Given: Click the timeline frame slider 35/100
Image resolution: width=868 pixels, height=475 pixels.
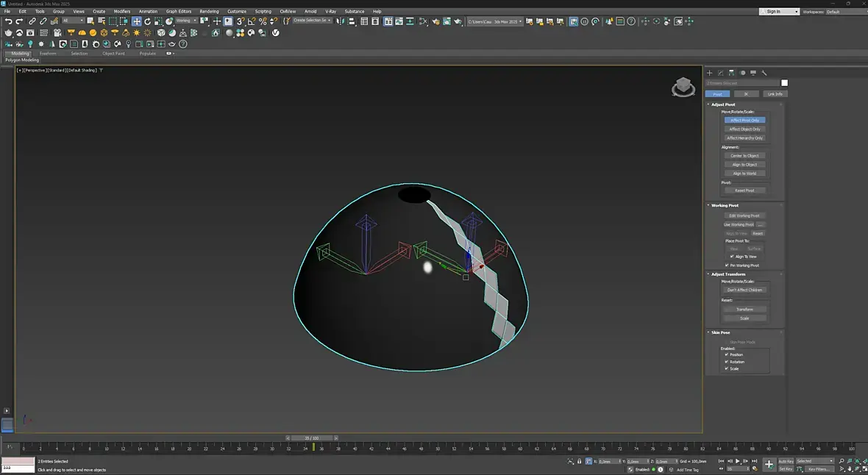Looking at the screenshot, I should (311, 438).
